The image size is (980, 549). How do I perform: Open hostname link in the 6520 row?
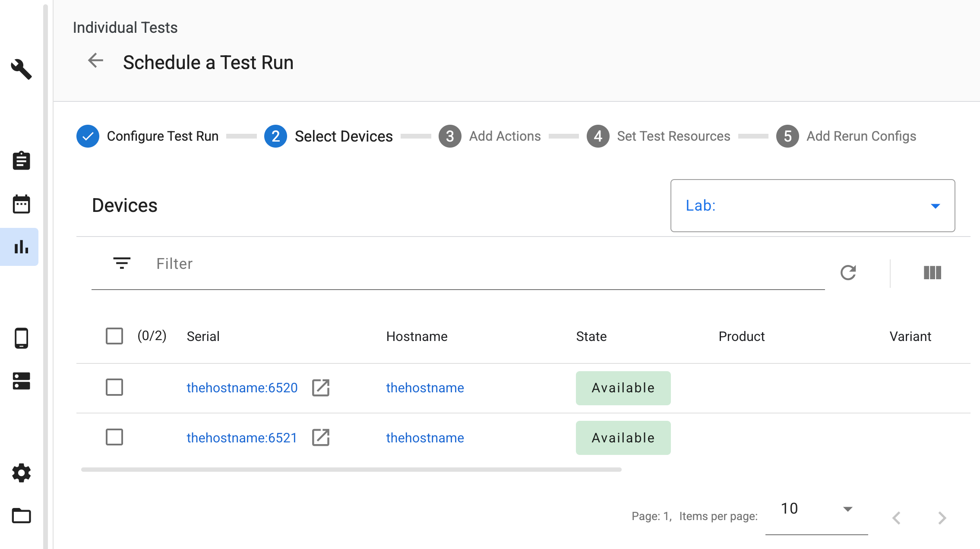[425, 388]
